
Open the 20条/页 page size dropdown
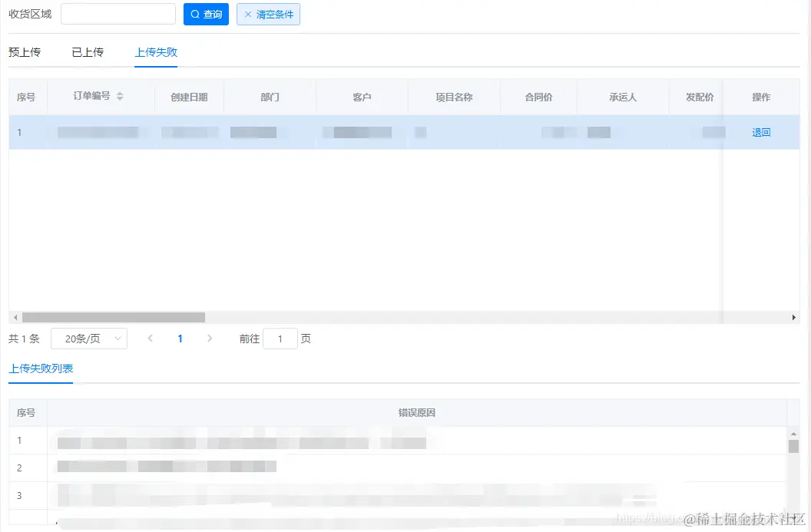click(89, 339)
